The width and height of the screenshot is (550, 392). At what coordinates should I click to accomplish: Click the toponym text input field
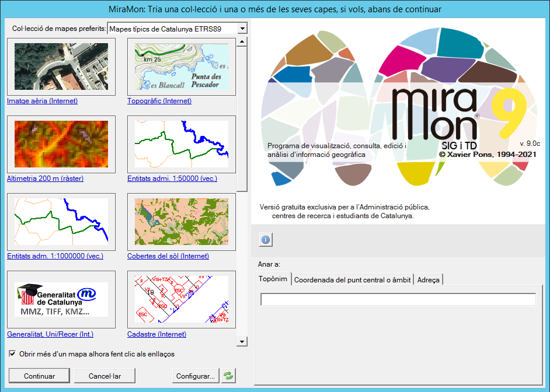tap(398, 299)
